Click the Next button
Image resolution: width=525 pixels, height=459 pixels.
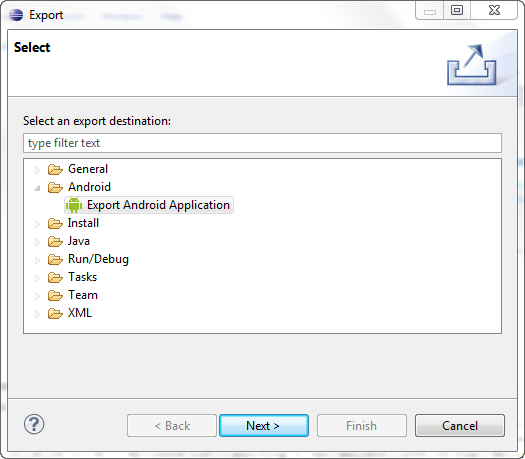[264, 426]
